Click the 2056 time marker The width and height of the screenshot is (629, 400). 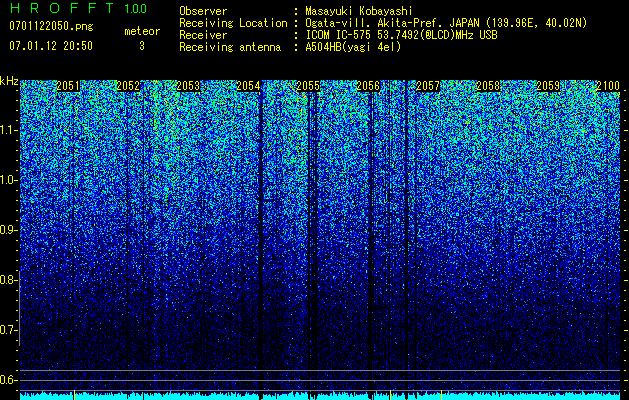(x=368, y=86)
